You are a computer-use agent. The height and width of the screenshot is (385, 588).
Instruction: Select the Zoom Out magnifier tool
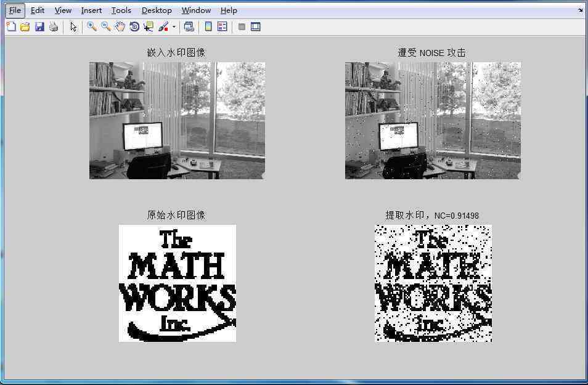(x=106, y=26)
